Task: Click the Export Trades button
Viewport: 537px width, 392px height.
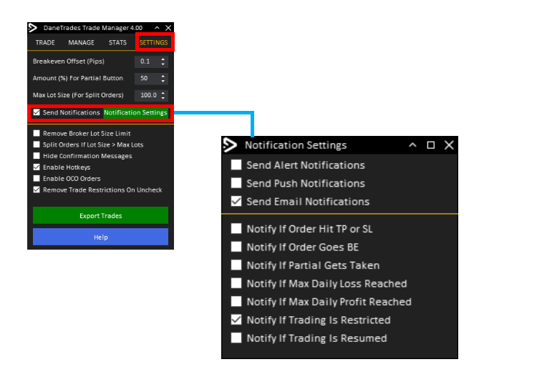Action: click(x=100, y=215)
